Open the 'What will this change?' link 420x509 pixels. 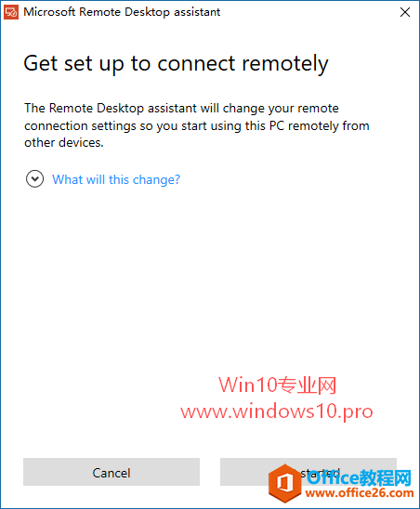[116, 179]
